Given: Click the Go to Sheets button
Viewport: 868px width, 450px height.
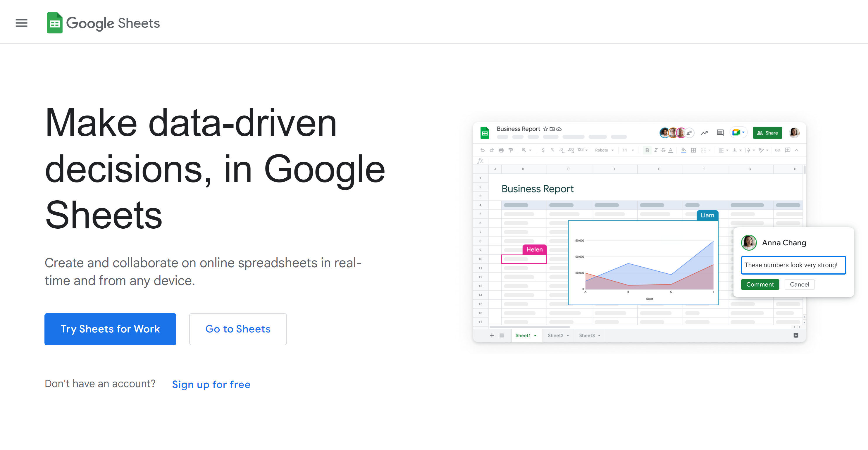Looking at the screenshot, I should [238, 329].
